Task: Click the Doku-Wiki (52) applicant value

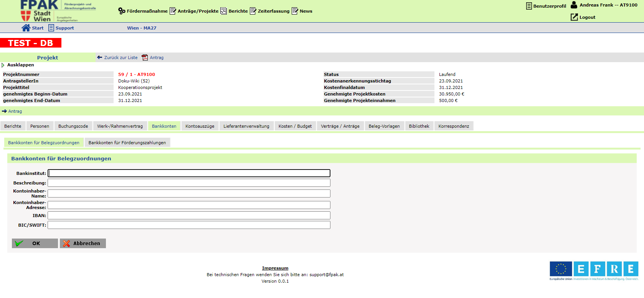Action: [x=134, y=81]
